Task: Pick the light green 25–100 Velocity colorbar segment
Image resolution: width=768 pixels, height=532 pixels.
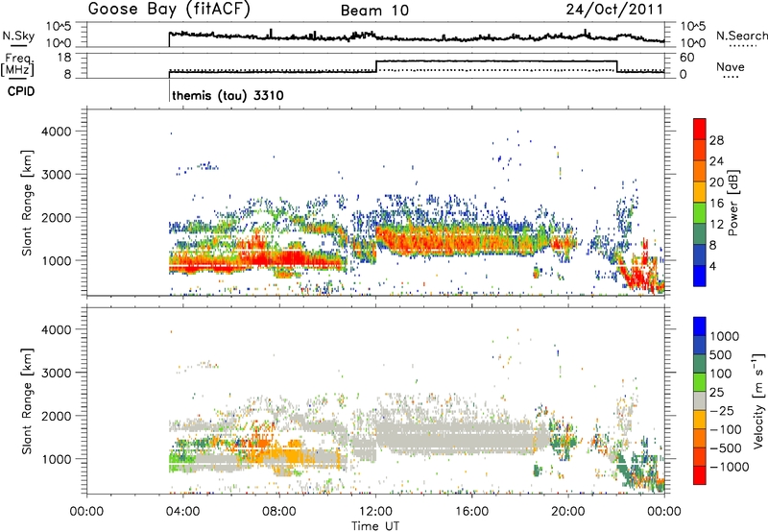Action: tap(700, 382)
